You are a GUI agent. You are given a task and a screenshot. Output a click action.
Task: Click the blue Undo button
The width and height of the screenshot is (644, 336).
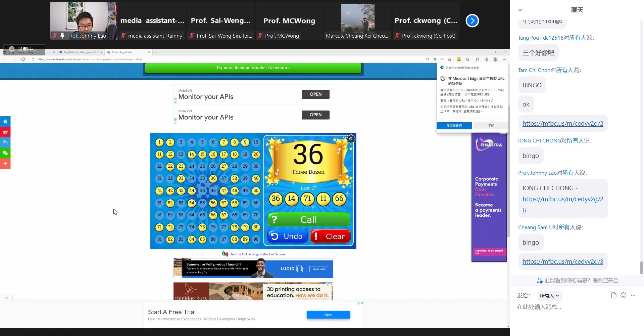pyautogui.click(x=288, y=236)
